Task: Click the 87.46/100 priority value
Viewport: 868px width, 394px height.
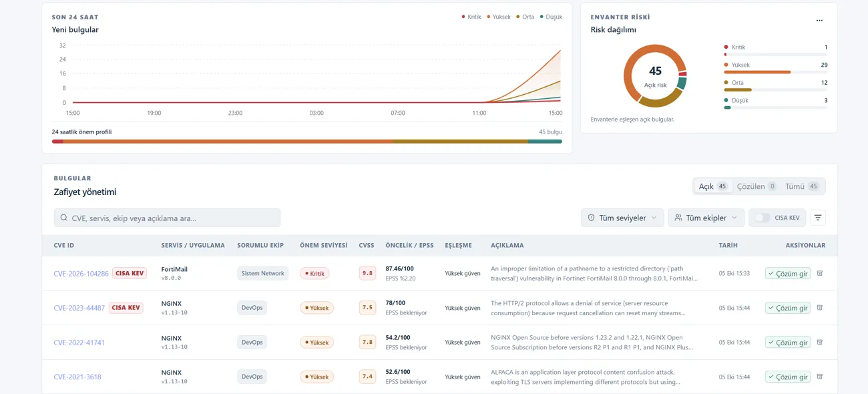Action: 399,268
